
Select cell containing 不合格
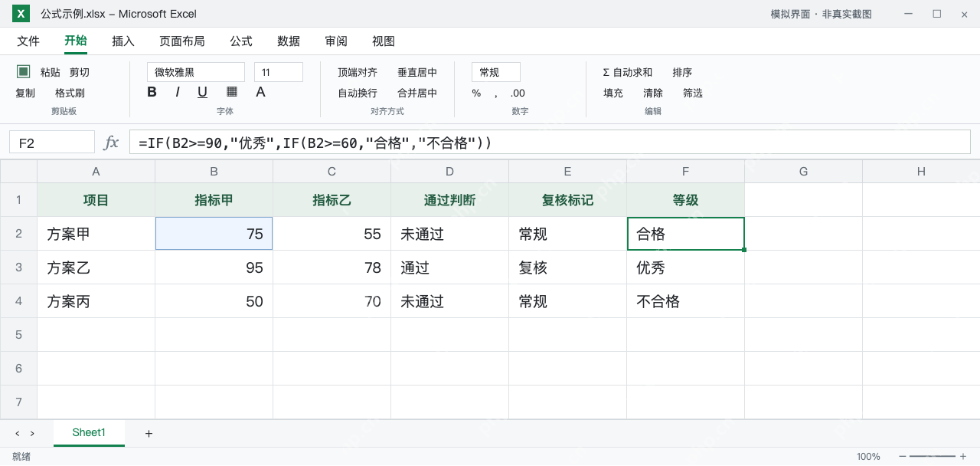click(x=686, y=301)
